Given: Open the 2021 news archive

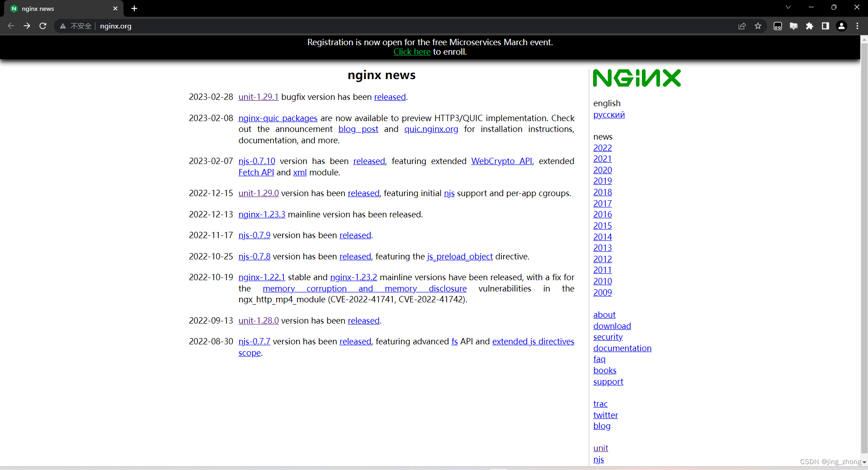Looking at the screenshot, I should pos(602,159).
